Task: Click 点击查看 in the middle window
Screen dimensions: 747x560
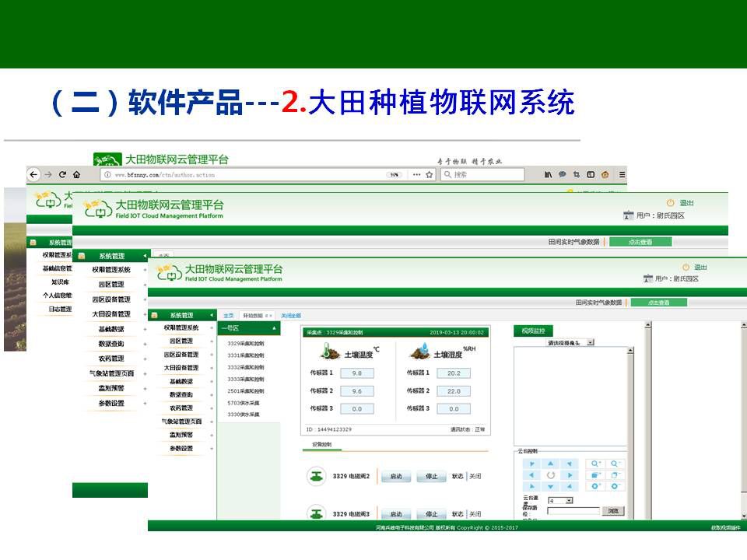Action: tap(640, 242)
